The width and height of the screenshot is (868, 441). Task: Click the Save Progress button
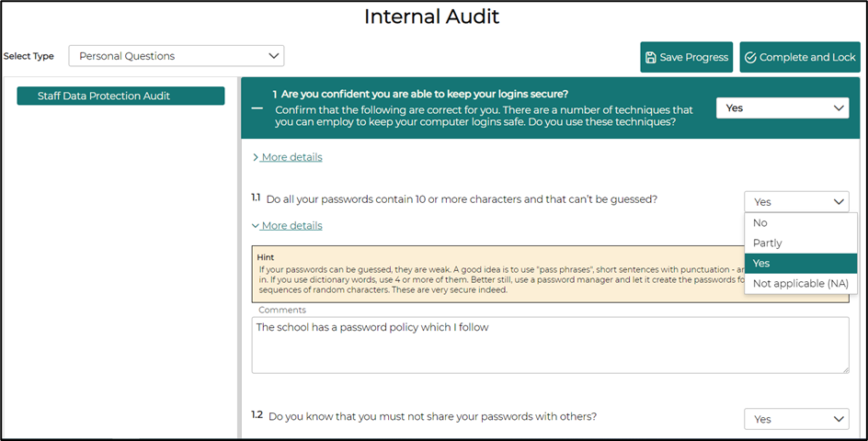coord(687,57)
